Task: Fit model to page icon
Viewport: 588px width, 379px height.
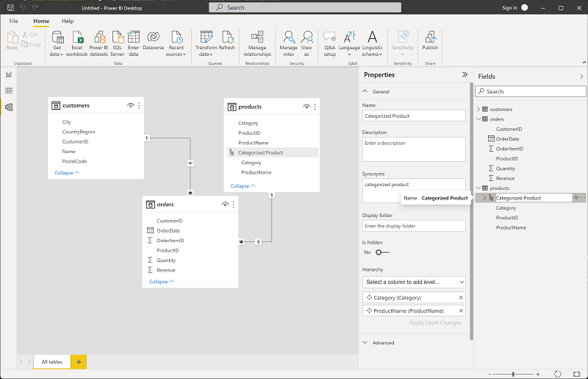Action: (x=577, y=374)
